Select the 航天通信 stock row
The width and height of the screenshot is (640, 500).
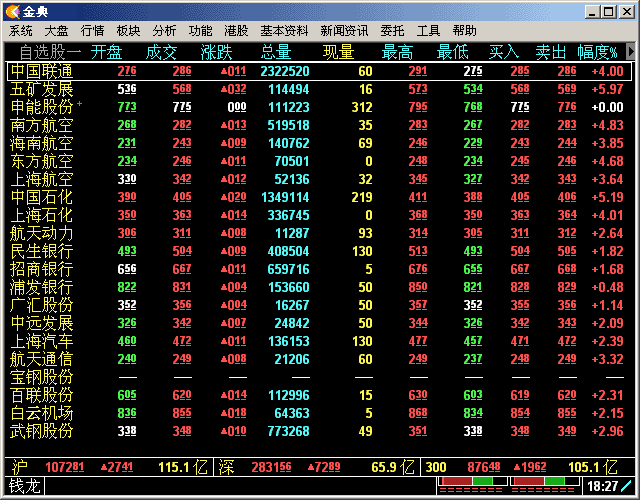point(319,359)
